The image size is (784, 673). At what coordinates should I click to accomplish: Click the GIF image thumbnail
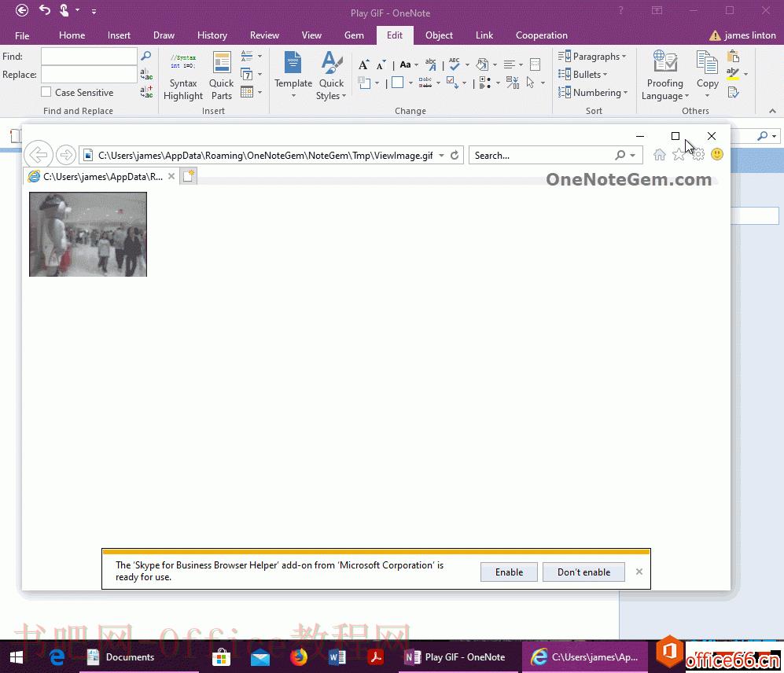pyautogui.click(x=88, y=234)
